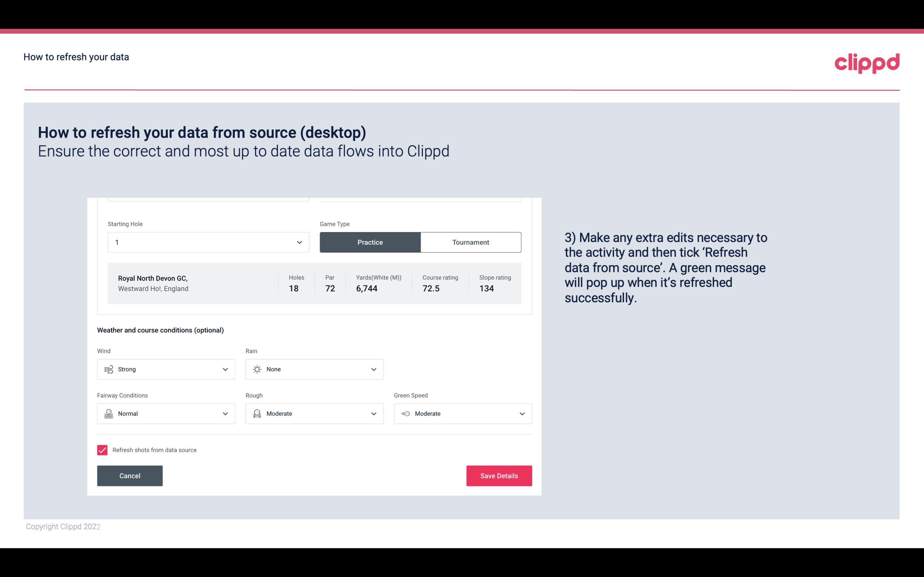Click the rain condition icon
Screen dimensions: 924x577
pyautogui.click(x=257, y=369)
